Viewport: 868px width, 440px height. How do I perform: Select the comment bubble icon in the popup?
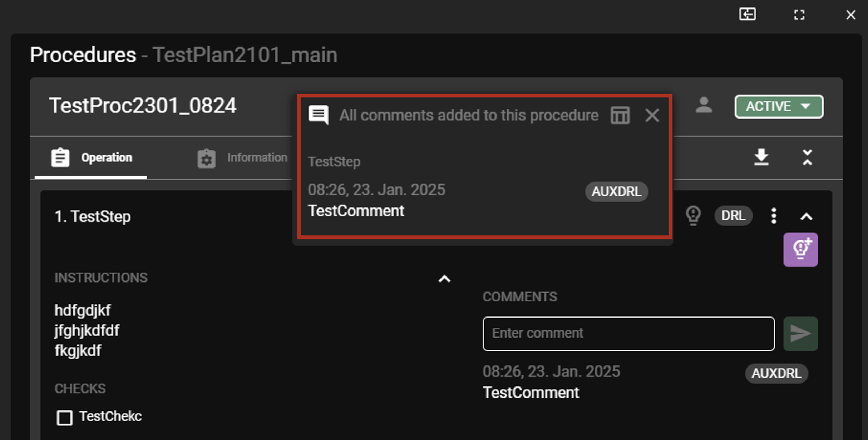tap(319, 115)
